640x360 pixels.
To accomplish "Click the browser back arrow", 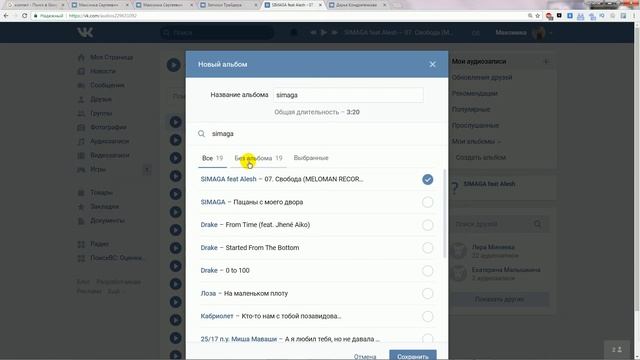I will (6, 16).
